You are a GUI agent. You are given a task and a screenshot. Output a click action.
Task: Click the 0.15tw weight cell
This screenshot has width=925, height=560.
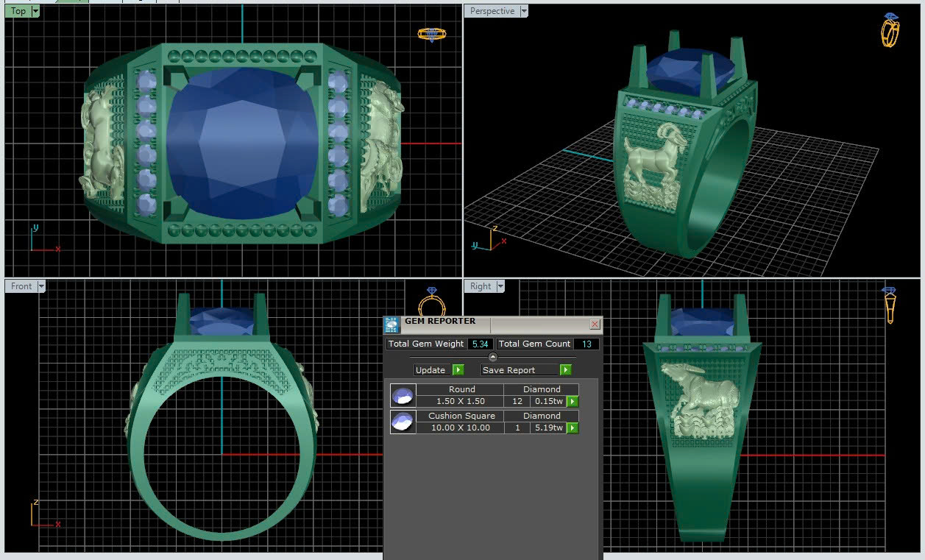[549, 402]
